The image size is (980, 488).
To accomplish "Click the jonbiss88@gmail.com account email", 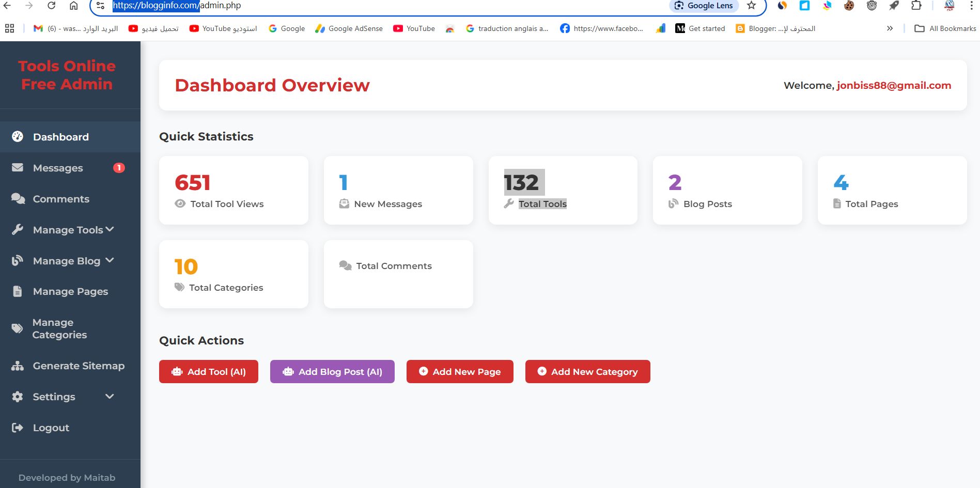I will click(x=894, y=85).
